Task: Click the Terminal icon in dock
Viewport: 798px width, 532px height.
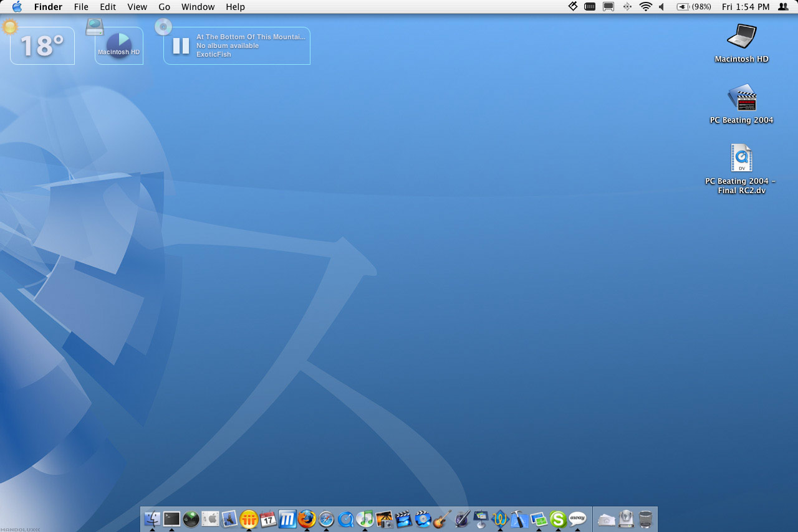Action: click(171, 518)
